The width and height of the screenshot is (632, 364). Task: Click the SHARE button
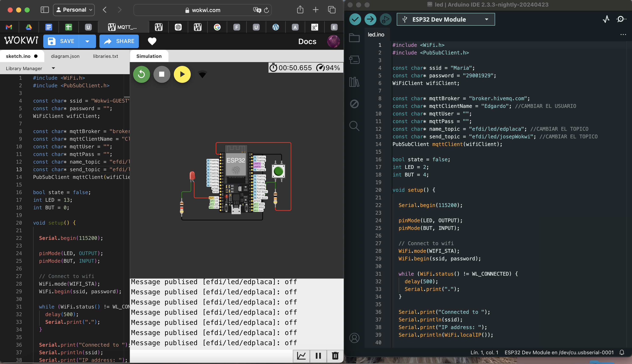(x=119, y=41)
